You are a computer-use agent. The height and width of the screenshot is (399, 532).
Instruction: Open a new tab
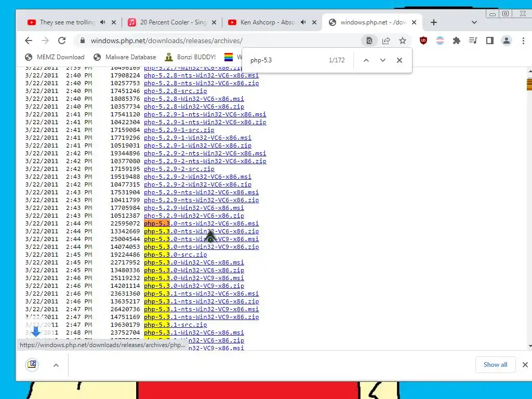pos(434,22)
